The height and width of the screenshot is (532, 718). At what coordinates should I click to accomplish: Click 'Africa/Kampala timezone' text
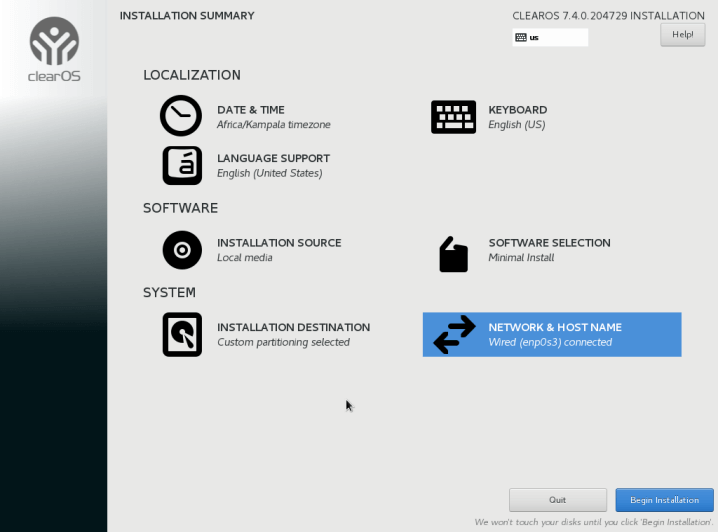[x=273, y=125]
